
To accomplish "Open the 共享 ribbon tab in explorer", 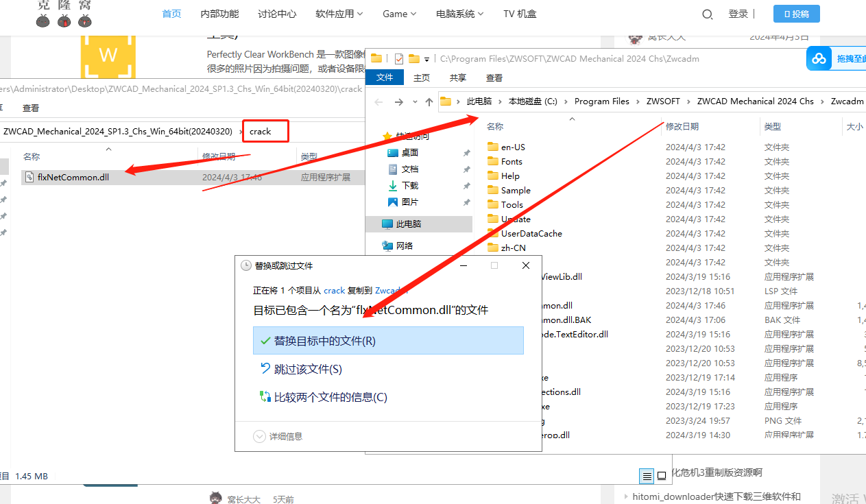I will (457, 77).
